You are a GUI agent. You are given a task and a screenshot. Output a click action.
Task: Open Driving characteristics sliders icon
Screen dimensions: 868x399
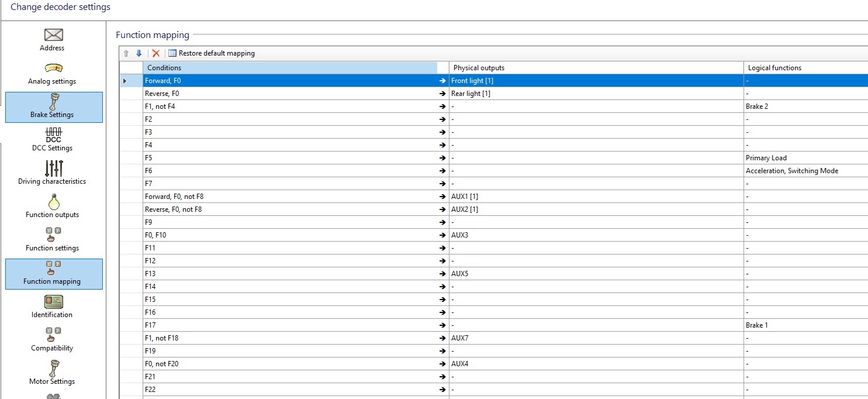point(53,168)
